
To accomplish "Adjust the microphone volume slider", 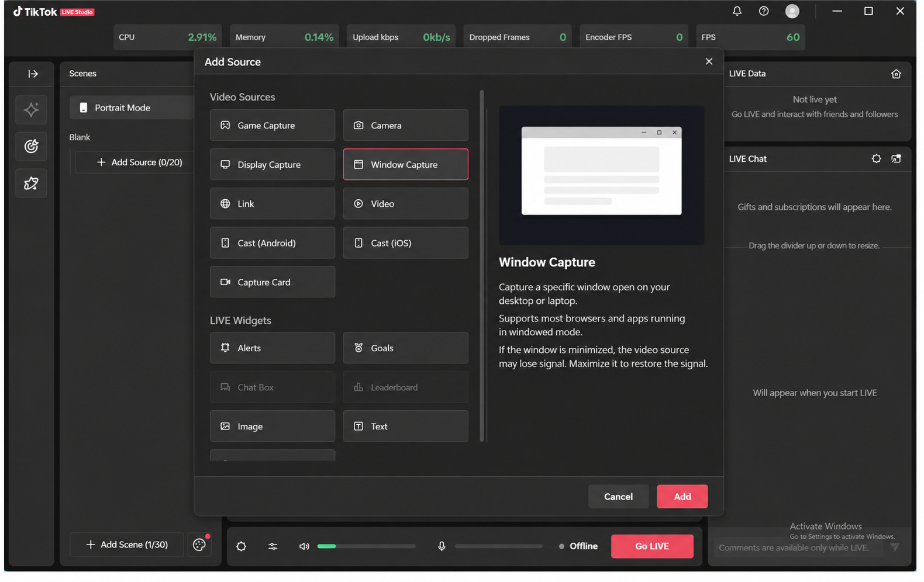I will coord(498,546).
